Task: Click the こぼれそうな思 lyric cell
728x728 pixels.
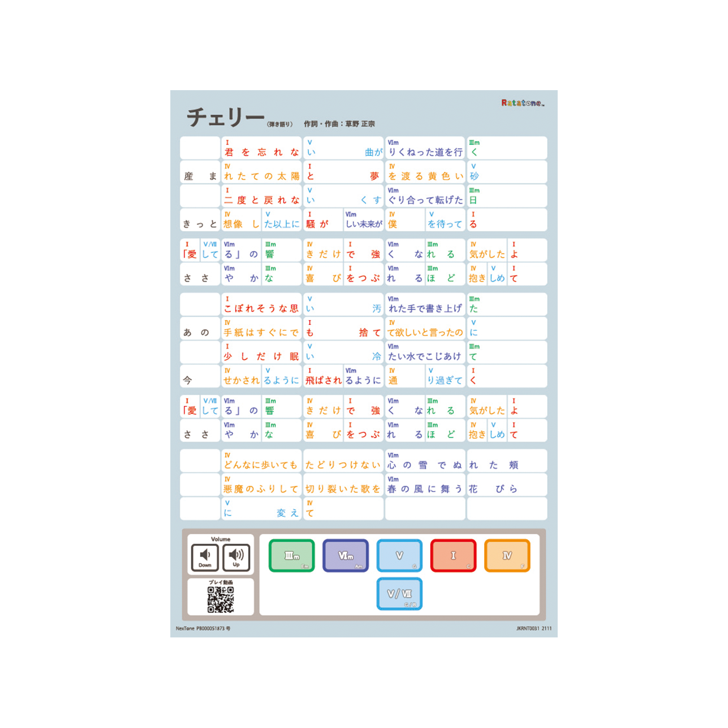Action: click(261, 304)
